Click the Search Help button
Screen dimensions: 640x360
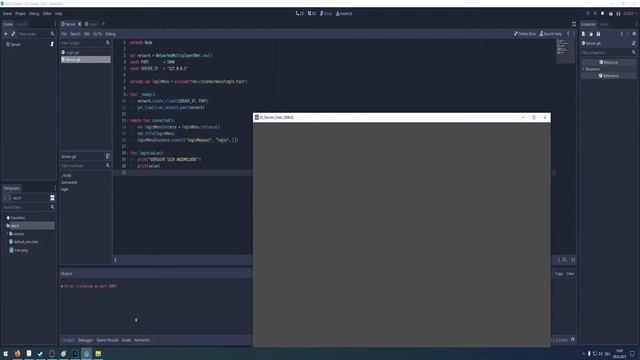(x=551, y=34)
